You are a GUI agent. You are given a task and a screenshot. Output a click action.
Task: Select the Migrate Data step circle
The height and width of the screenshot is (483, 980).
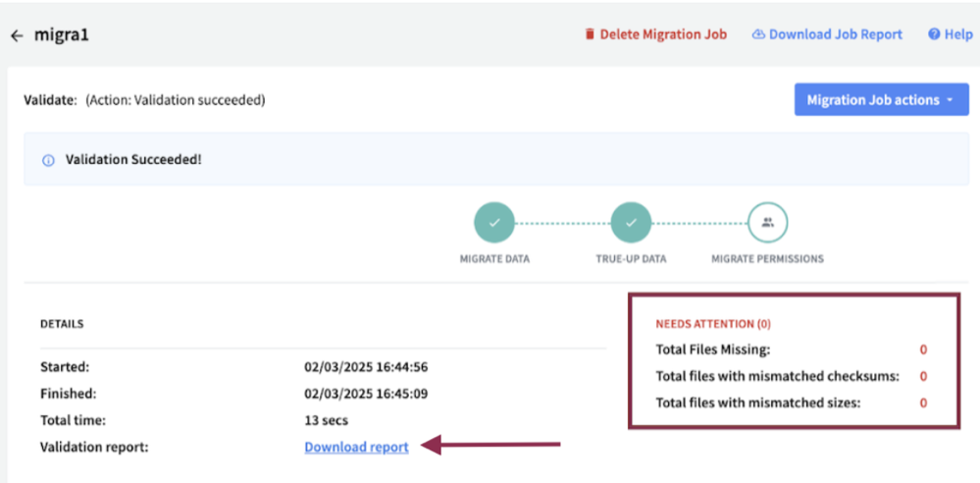click(494, 222)
